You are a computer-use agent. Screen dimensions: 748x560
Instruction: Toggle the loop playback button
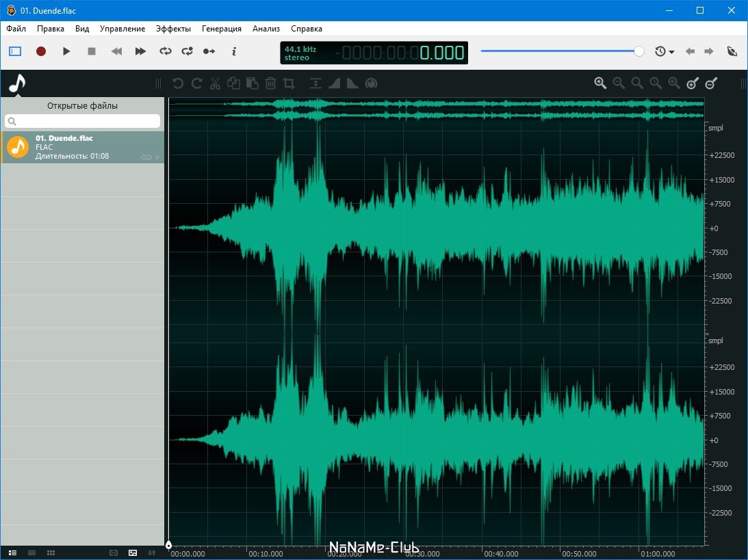(x=165, y=51)
